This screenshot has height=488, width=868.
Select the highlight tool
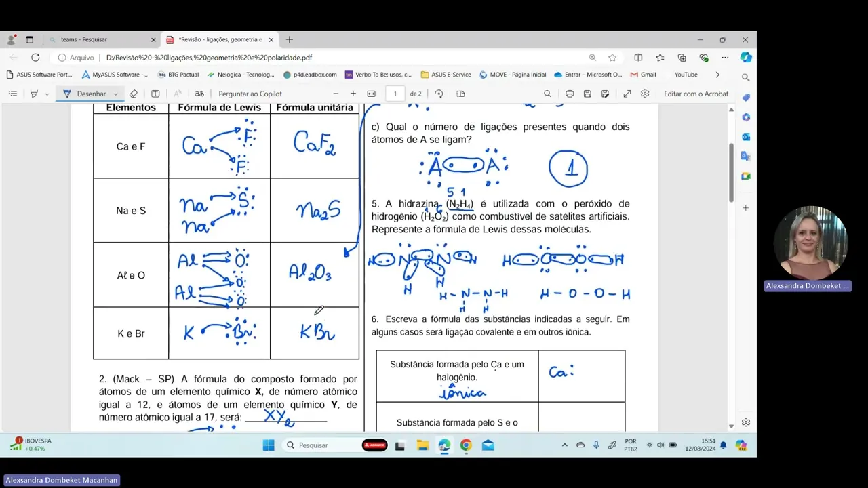pos(34,94)
